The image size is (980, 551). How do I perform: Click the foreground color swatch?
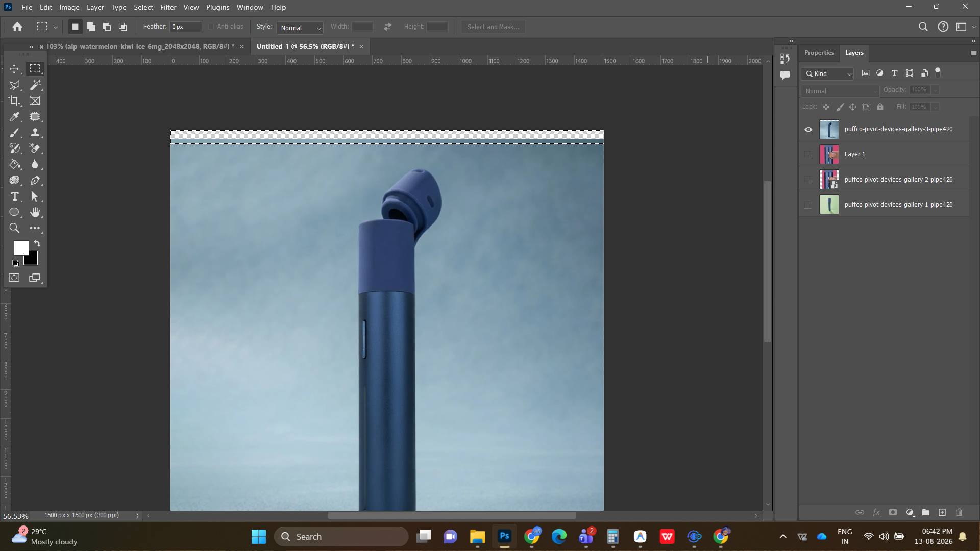click(x=21, y=248)
